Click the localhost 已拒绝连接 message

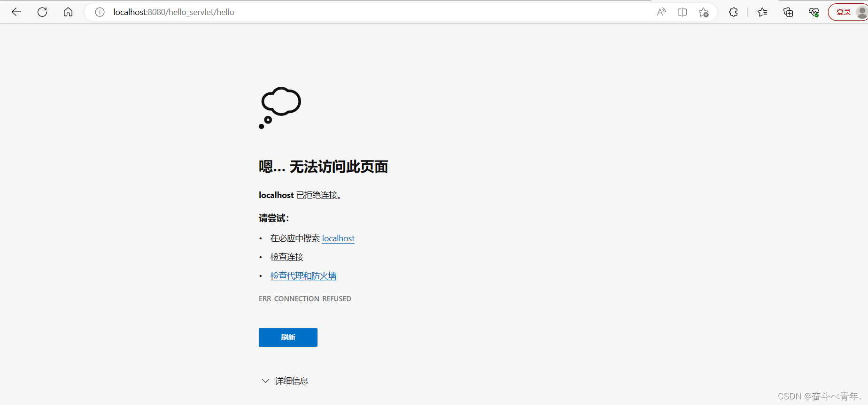pyautogui.click(x=301, y=195)
